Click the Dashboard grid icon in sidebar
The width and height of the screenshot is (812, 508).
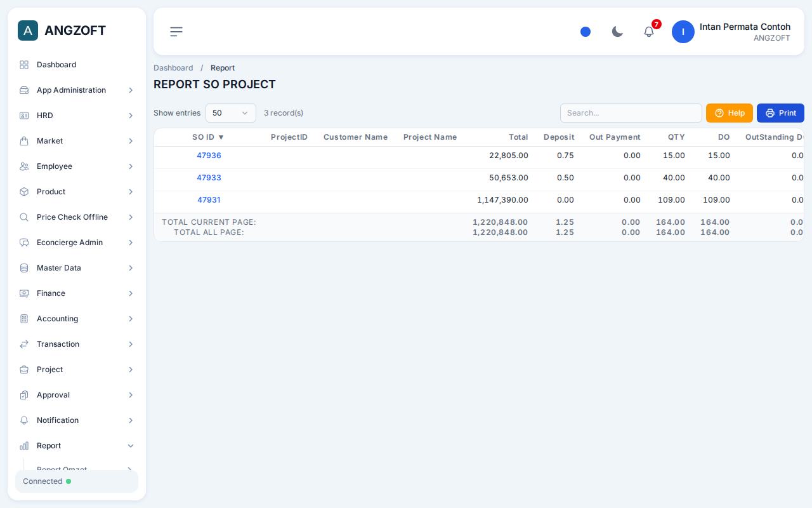pyautogui.click(x=24, y=65)
